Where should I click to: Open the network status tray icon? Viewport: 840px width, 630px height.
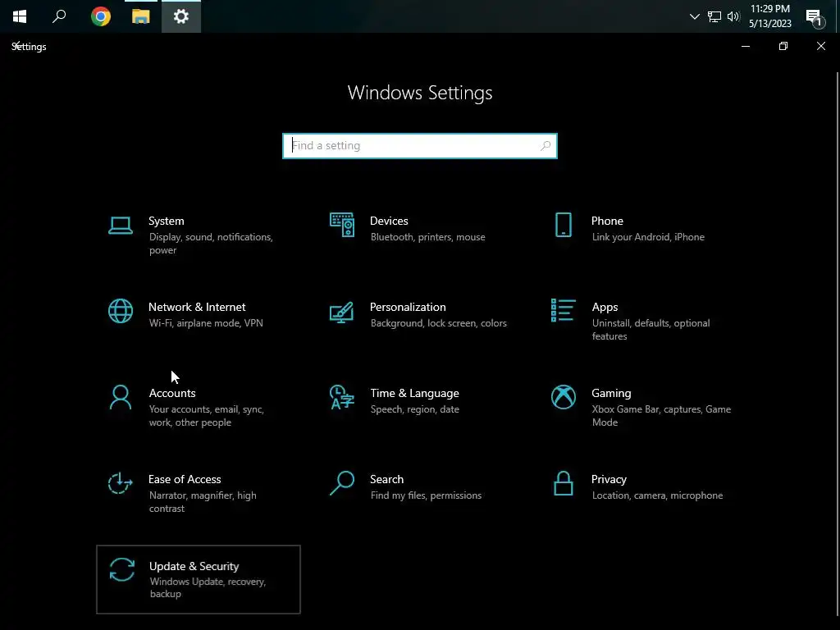[714, 16]
